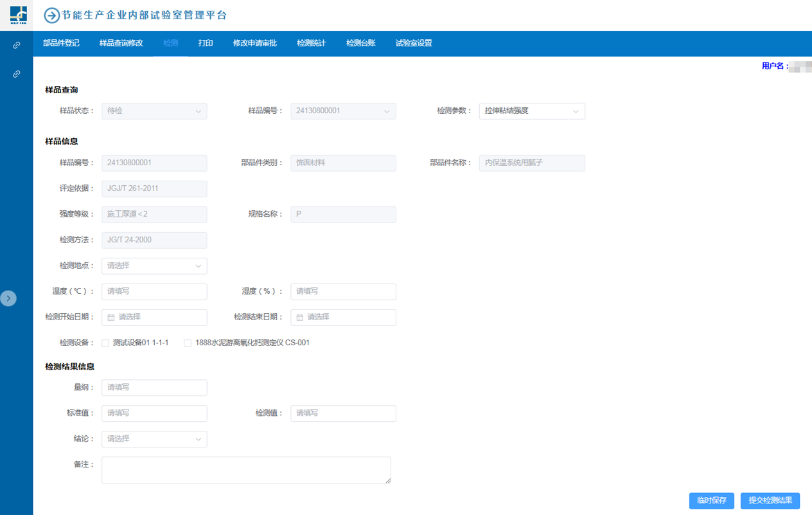The image size is (812, 515).
Task: Click the first link icon in the left sidebar
Action: pos(17,45)
